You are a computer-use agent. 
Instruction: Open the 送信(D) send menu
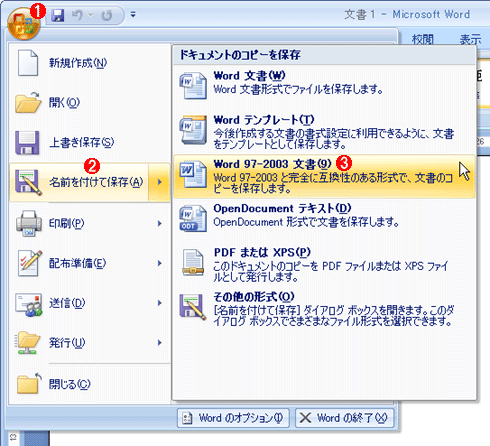[90, 303]
